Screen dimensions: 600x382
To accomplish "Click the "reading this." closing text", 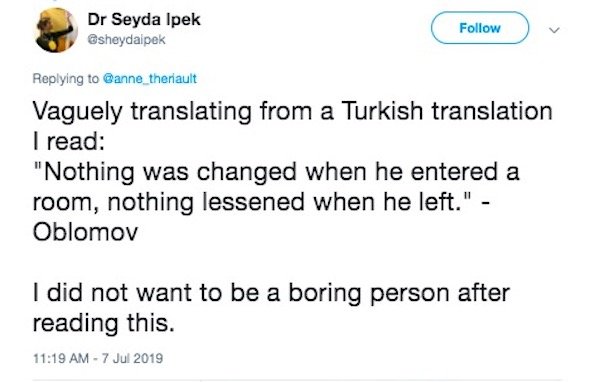I will (x=104, y=324).
